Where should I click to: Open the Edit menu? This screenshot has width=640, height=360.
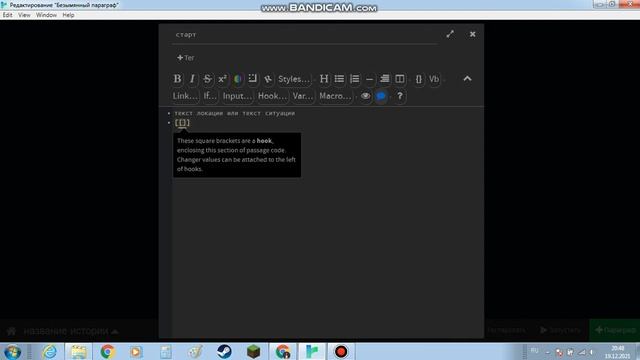pyautogui.click(x=7, y=15)
